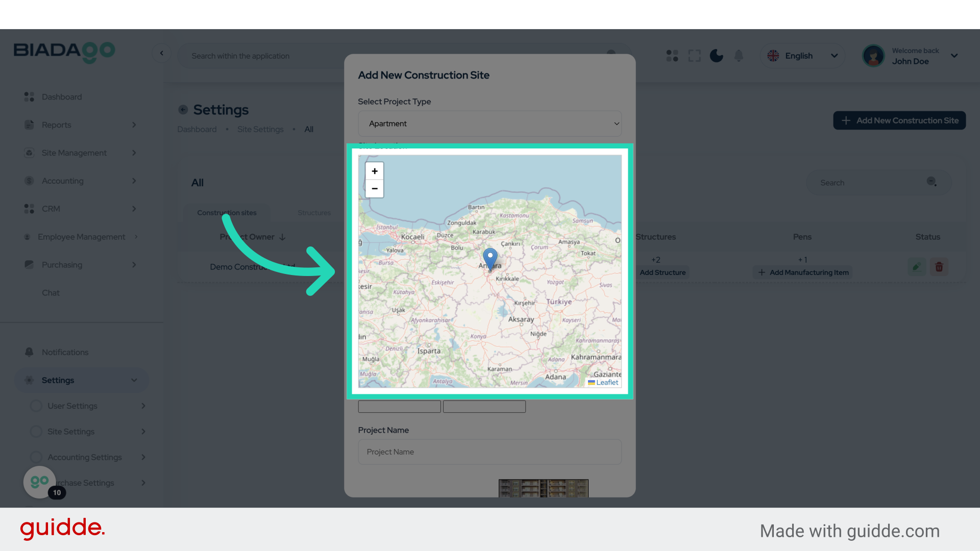Toggle dark mode with the moon icon
980x551 pixels.
click(716, 56)
